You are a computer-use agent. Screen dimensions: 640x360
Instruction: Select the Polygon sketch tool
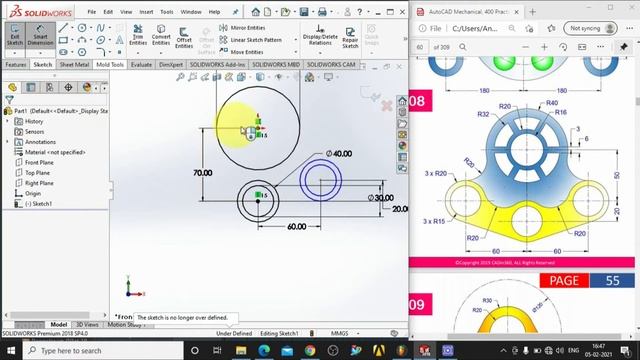[x=82, y=52]
